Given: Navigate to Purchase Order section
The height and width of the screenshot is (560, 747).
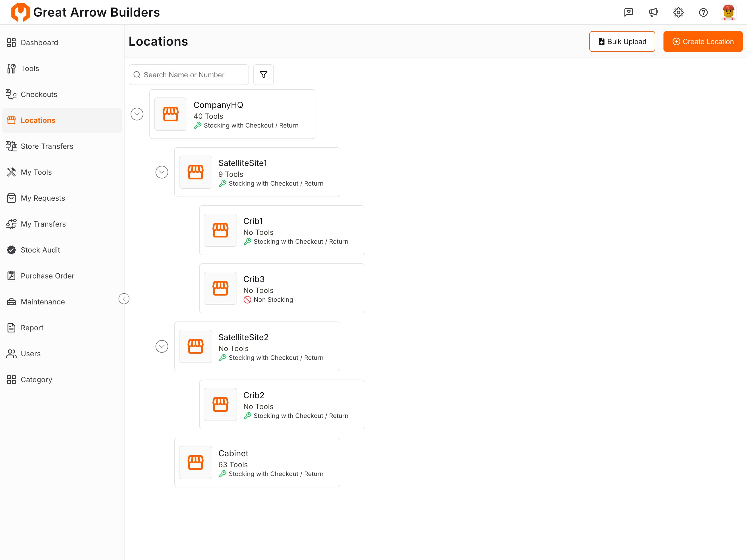Looking at the screenshot, I should tap(47, 276).
